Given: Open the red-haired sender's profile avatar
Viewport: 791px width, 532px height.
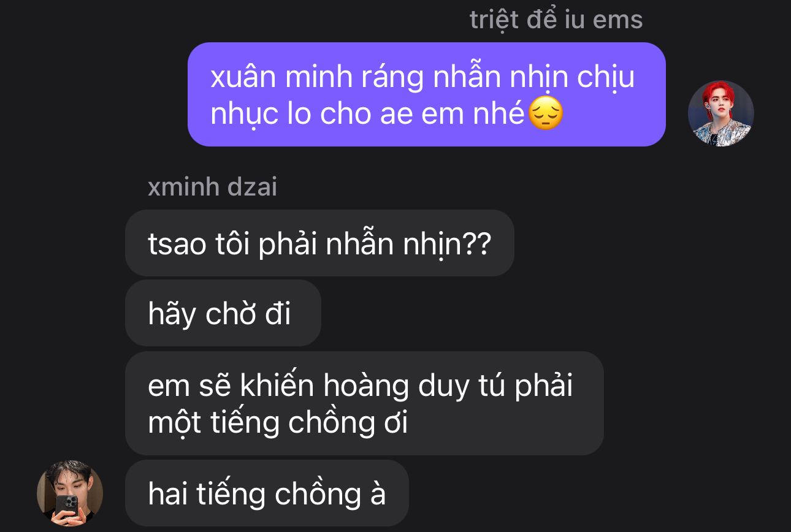Looking at the screenshot, I should tap(720, 113).
